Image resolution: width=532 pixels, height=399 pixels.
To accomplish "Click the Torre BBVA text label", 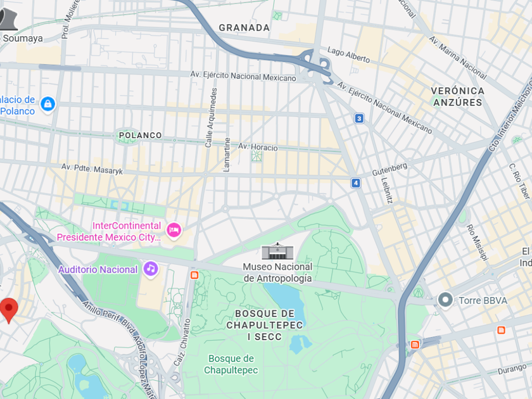I will pos(483,301).
